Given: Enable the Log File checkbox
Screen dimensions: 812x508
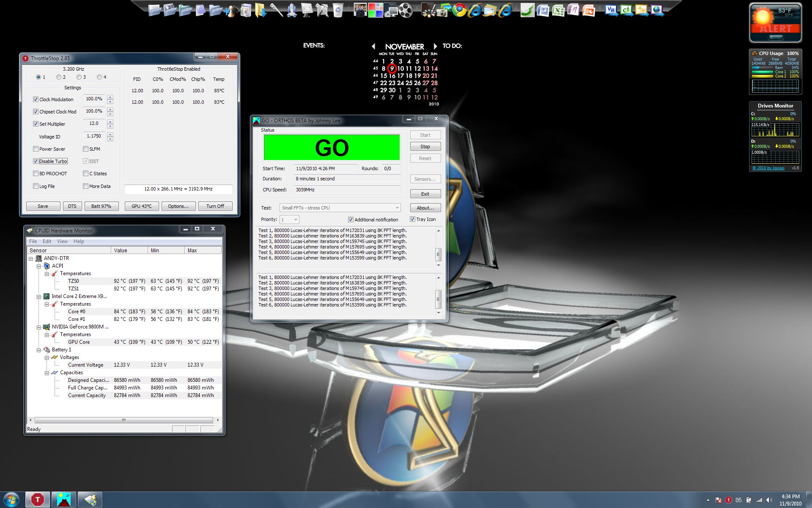Looking at the screenshot, I should (36, 186).
